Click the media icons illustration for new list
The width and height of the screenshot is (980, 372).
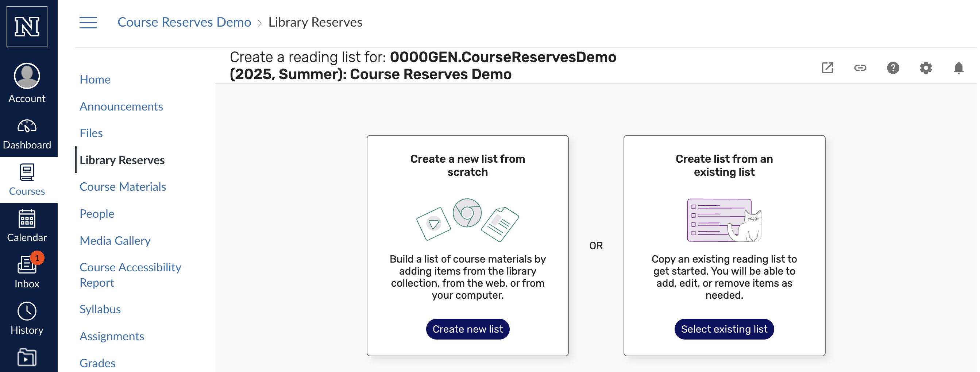pos(467,220)
